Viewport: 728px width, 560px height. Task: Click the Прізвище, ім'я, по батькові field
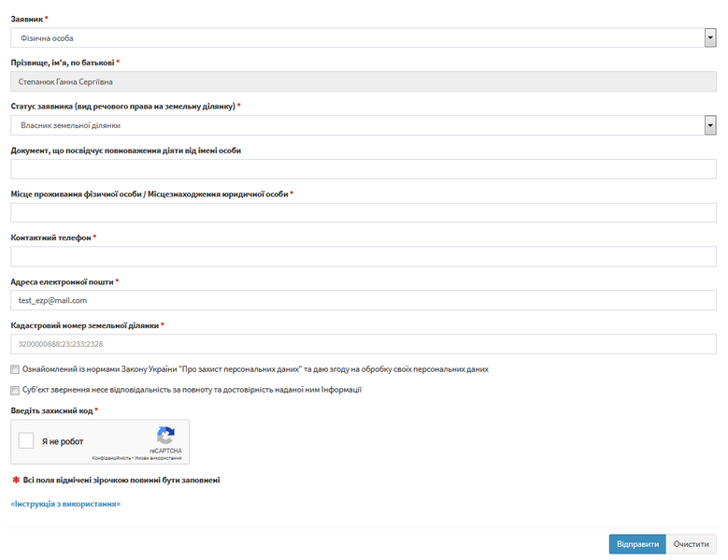click(364, 81)
